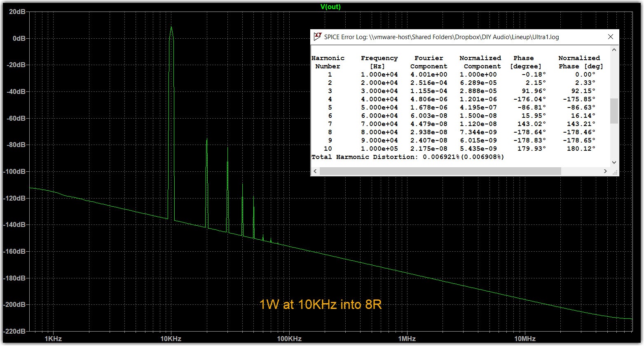
Task: Click the 2.516e-04 Fourier component value
Action: (x=429, y=83)
